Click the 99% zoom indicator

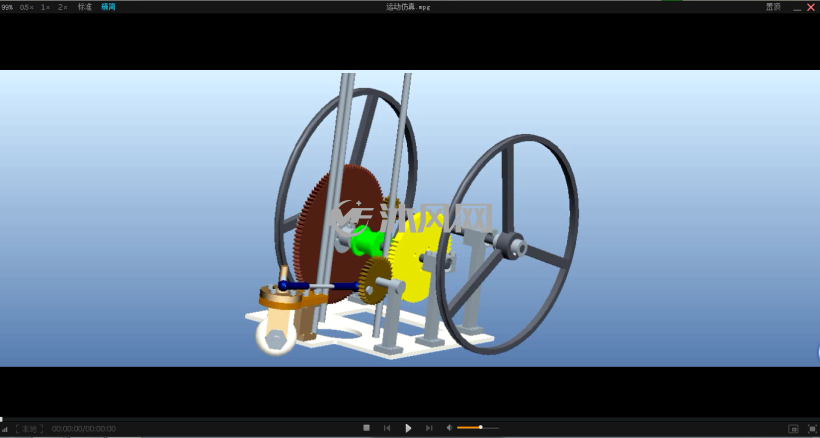coord(7,7)
